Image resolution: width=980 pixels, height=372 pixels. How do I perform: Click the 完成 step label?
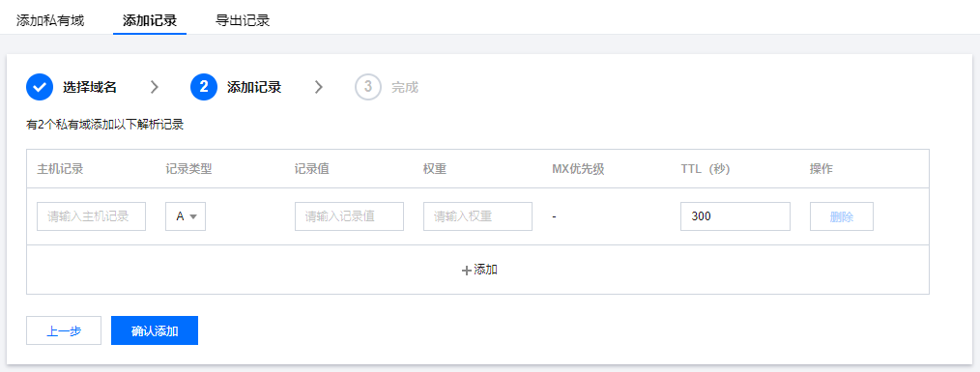coord(404,88)
